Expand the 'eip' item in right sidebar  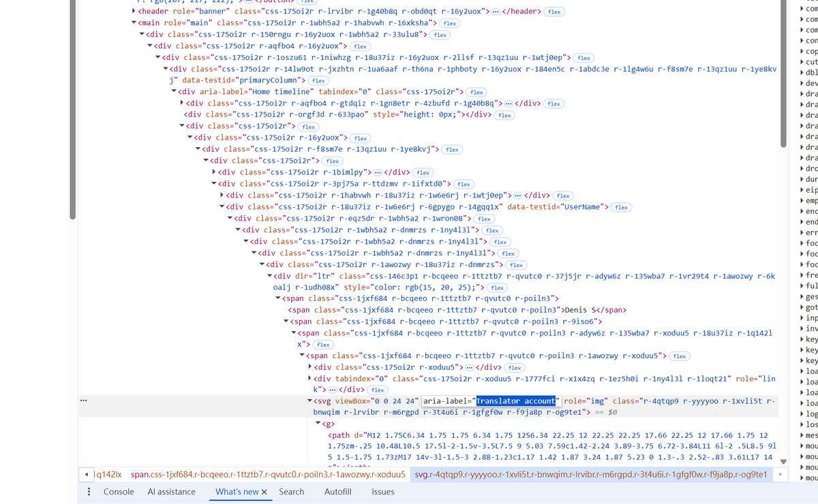[802, 190]
